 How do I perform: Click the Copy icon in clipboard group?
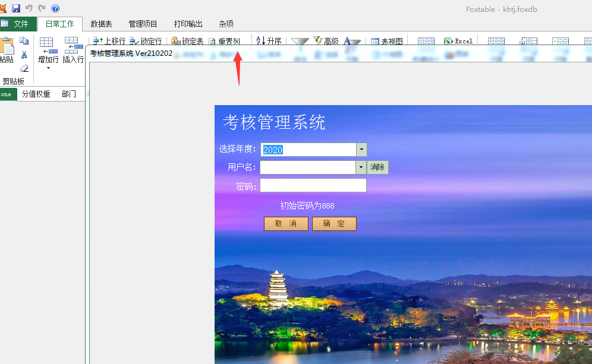tap(24, 41)
